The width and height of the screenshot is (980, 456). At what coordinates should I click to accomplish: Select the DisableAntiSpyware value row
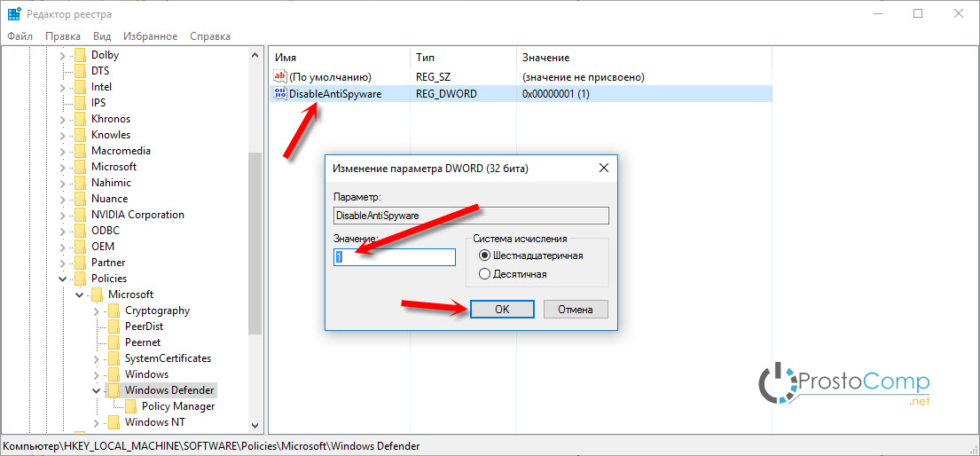[521, 94]
